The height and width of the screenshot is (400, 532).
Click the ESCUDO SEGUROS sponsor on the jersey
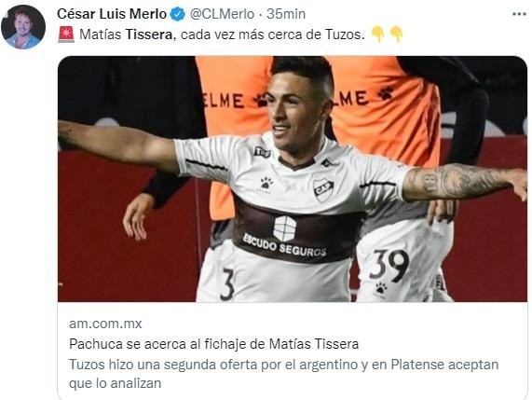tap(284, 246)
